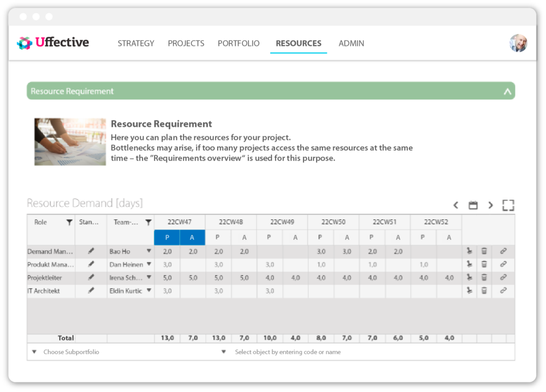Open Dan Heinen team member dropdown
This screenshot has height=392, width=546.
click(x=149, y=264)
